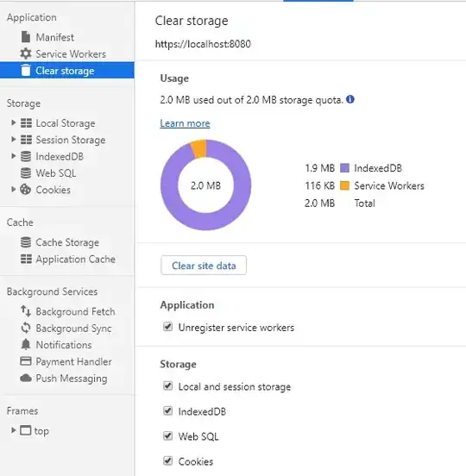Select the Web SQL label in sidebar
This screenshot has height=476, width=466.
(56, 173)
